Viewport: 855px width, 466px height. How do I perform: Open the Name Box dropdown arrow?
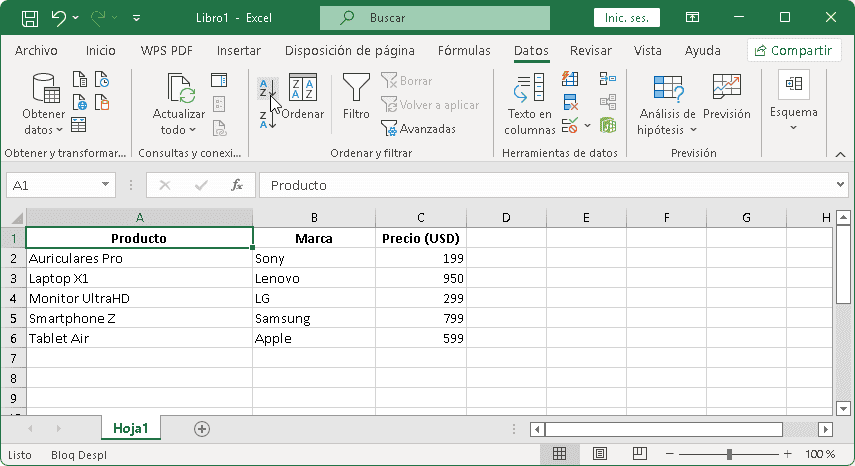coord(106,185)
